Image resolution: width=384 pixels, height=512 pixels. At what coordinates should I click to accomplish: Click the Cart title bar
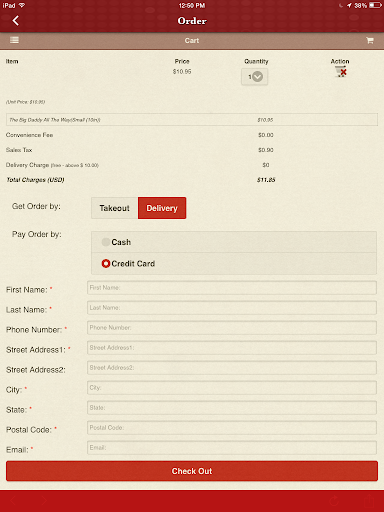(x=192, y=41)
